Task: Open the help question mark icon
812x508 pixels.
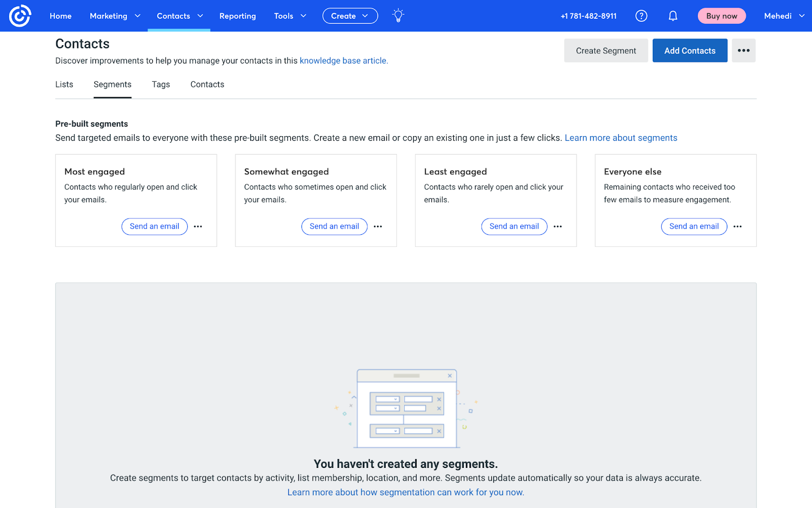Action: click(641, 16)
